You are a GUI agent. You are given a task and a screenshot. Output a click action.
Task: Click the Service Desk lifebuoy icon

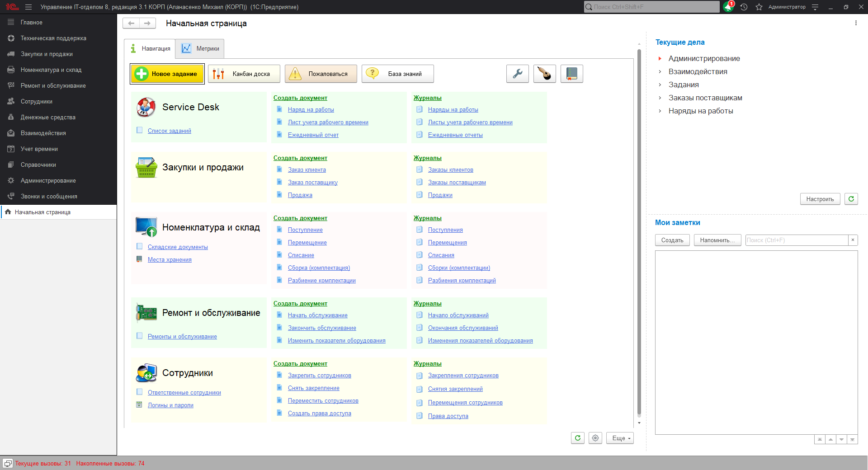pos(146,107)
